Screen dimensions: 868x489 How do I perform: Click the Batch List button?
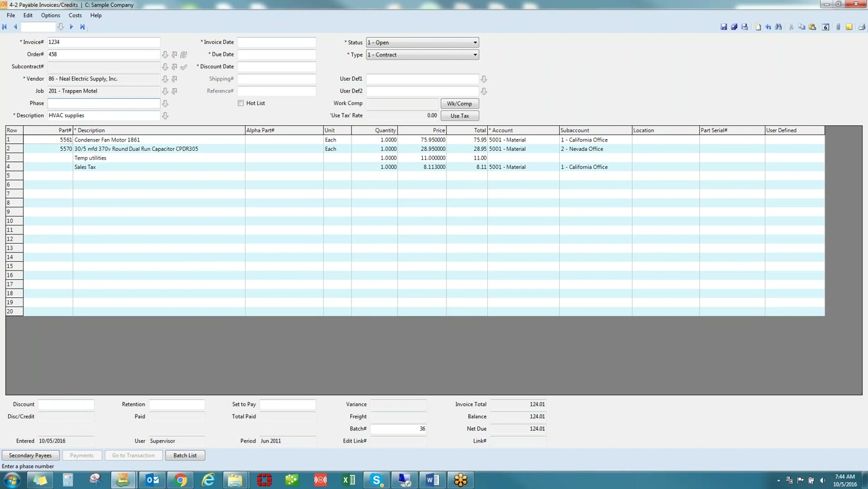(185, 455)
